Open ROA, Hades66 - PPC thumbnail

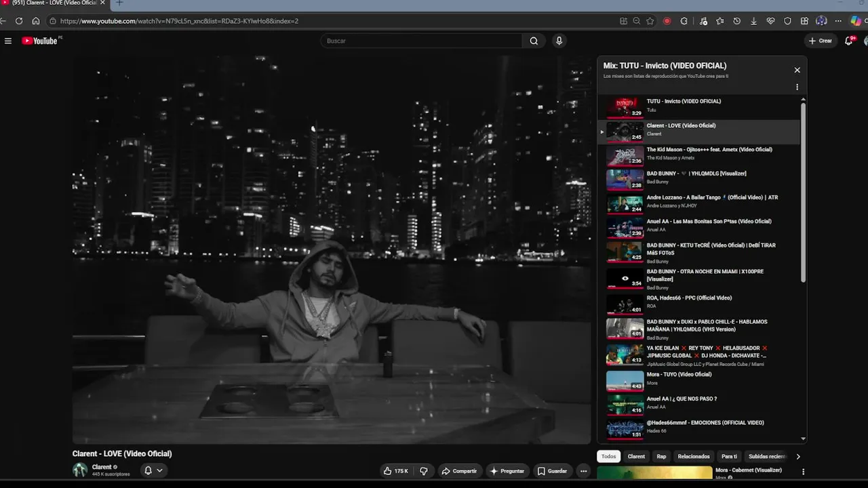point(625,304)
